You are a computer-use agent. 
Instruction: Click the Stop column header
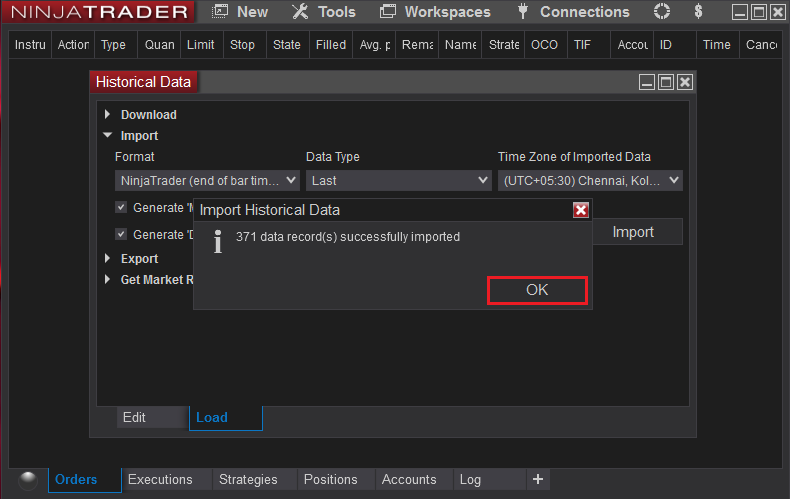[245, 45]
